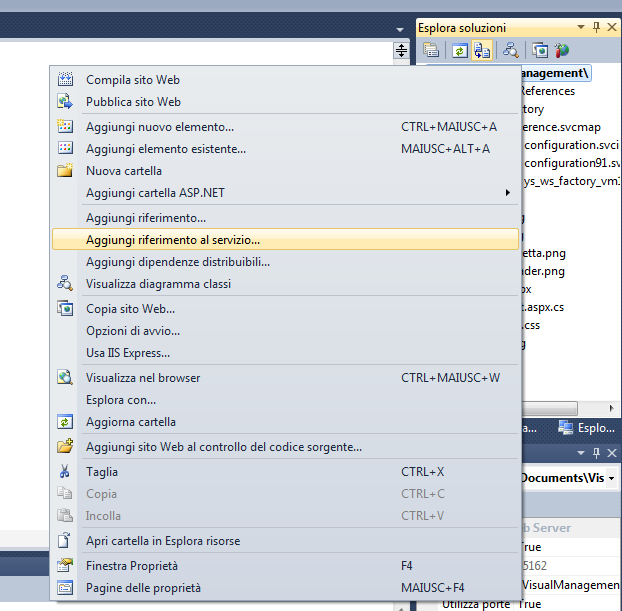Click the Nuova cartella folder icon
The image size is (622, 611).
(x=65, y=171)
